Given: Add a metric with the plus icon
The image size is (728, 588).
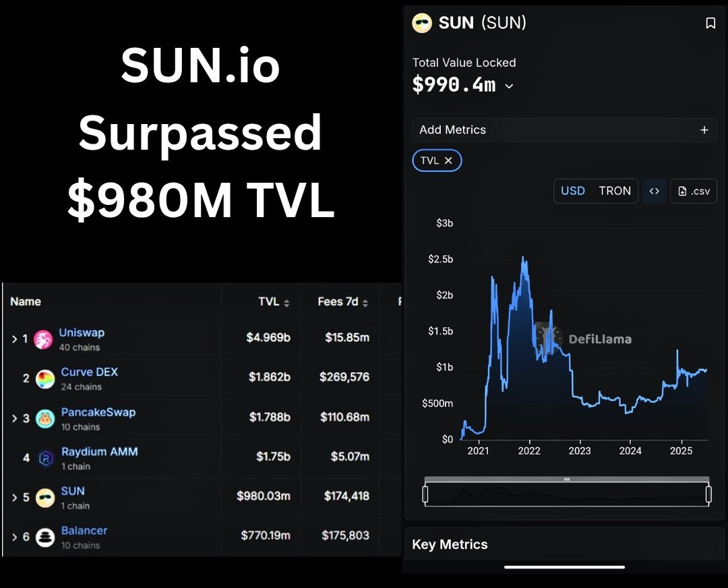Looking at the screenshot, I should coord(704,130).
